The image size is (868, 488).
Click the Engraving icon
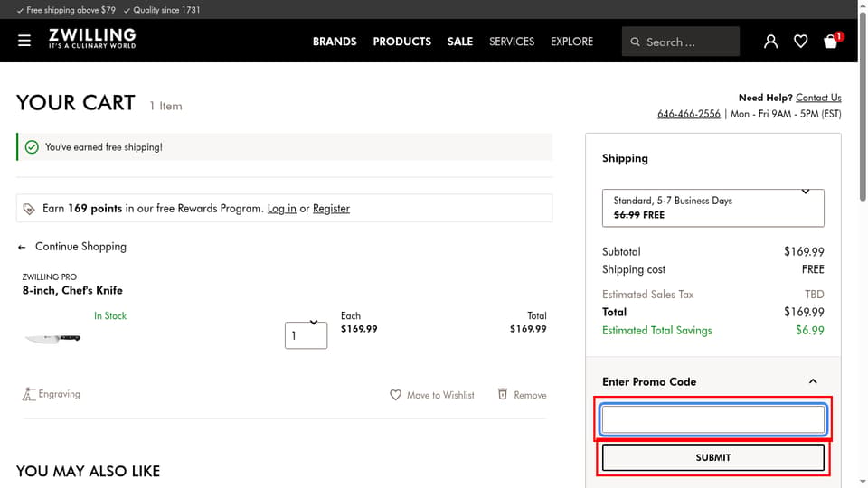[28, 394]
